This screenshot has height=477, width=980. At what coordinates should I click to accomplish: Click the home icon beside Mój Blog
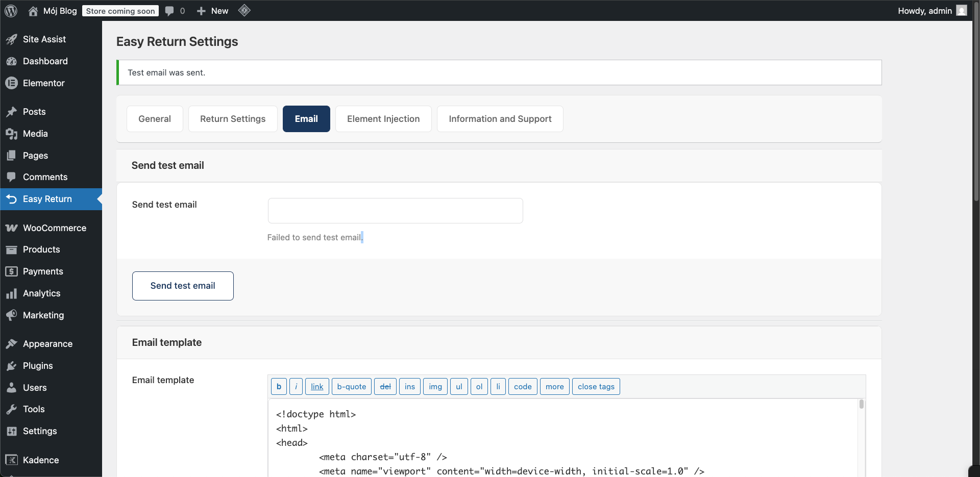point(33,11)
